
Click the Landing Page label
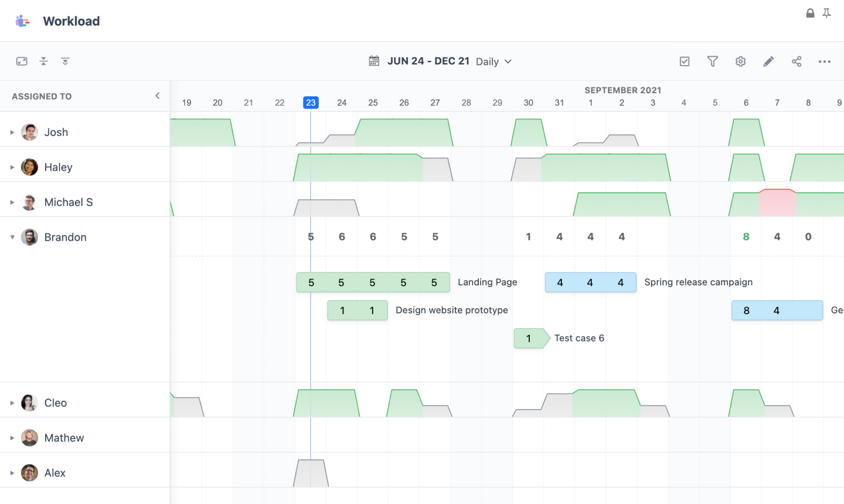click(488, 282)
